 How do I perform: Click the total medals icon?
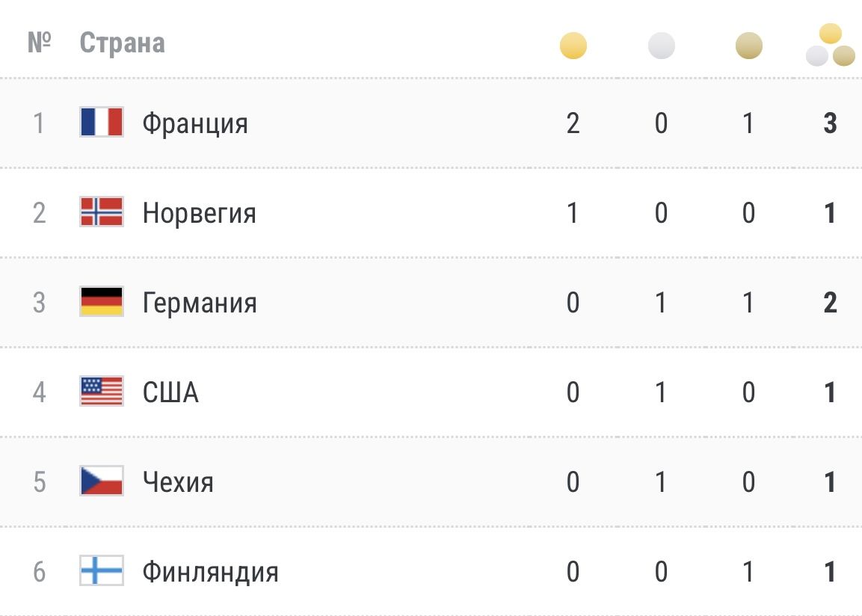click(x=830, y=45)
